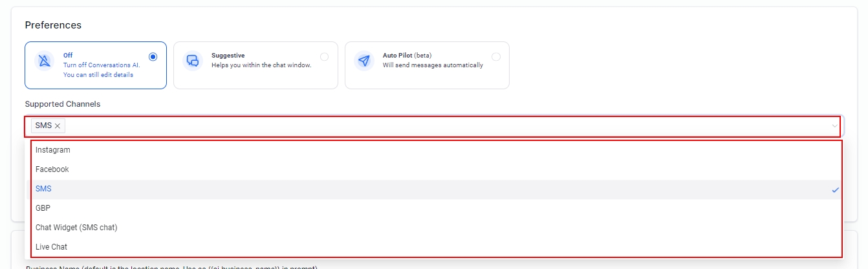The height and width of the screenshot is (269, 868).
Task: Click the Off mode crossed-arrow icon
Action: click(44, 61)
